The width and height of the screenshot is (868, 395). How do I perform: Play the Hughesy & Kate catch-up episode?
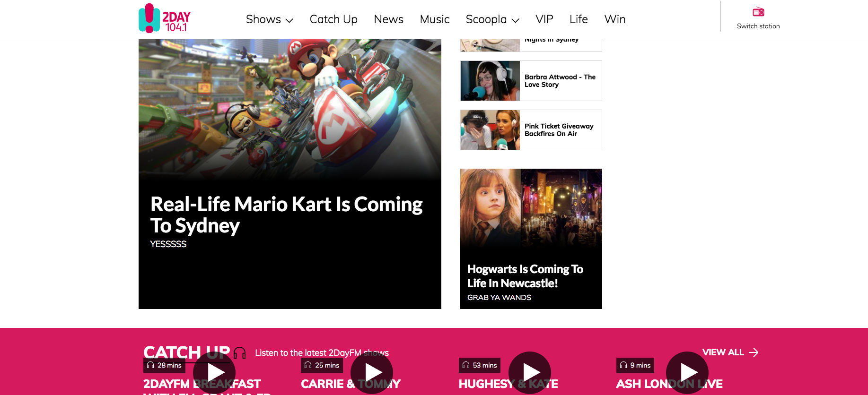coord(530,372)
